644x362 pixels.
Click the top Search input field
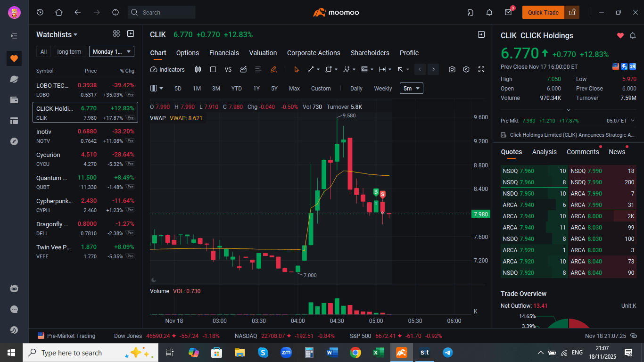tap(162, 12)
